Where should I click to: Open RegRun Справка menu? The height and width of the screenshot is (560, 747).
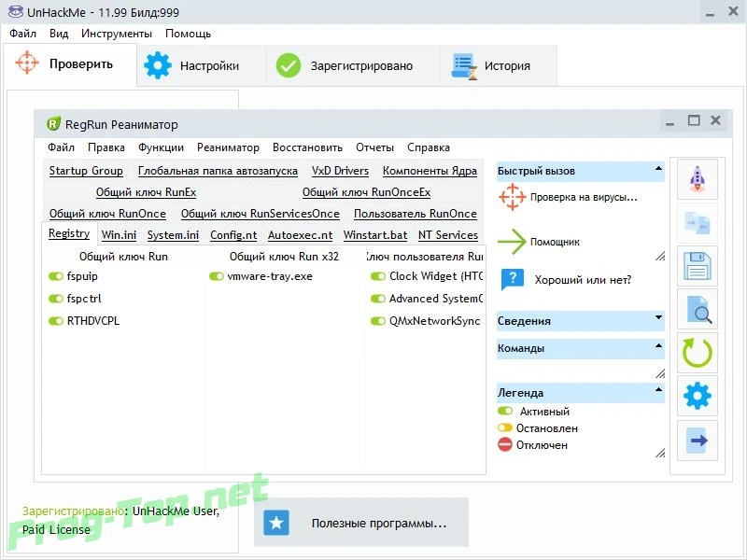(x=429, y=147)
